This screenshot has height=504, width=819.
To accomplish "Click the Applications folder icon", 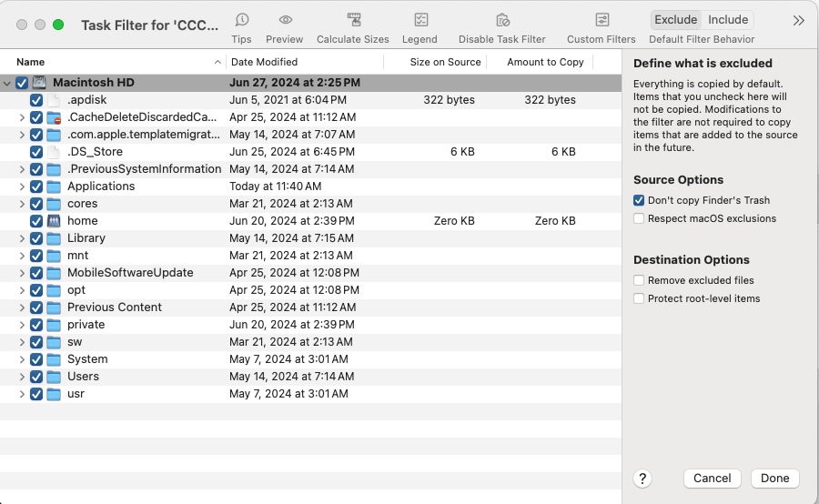I will [54, 186].
